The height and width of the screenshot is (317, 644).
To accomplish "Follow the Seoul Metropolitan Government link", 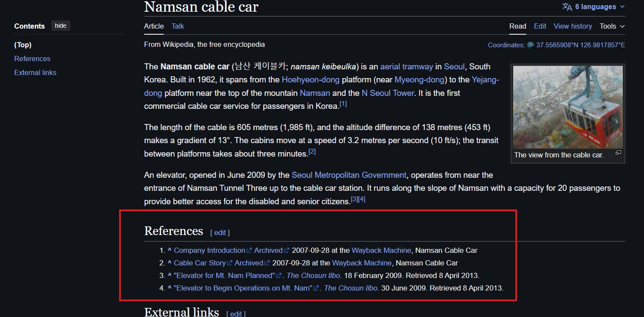I will [349, 175].
